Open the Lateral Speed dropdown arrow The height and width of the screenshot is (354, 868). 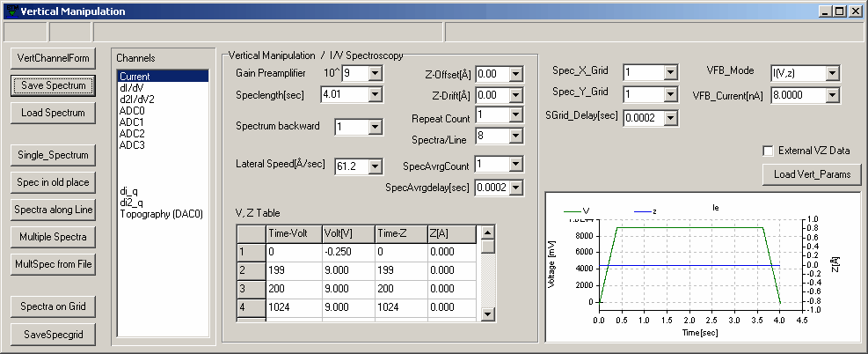click(x=375, y=166)
